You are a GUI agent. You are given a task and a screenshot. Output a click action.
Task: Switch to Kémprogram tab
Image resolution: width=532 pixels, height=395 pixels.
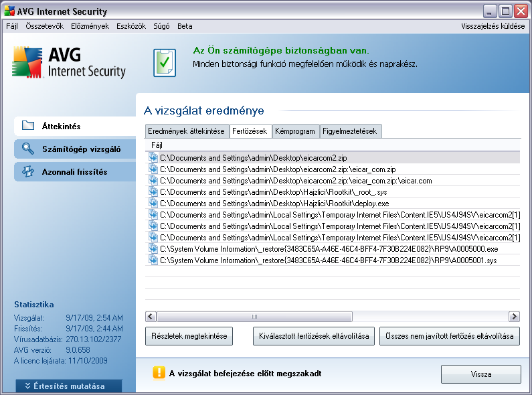point(295,131)
